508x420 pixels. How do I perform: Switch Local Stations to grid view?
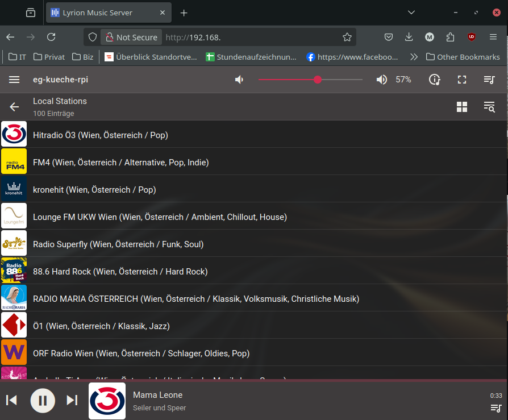pos(462,107)
